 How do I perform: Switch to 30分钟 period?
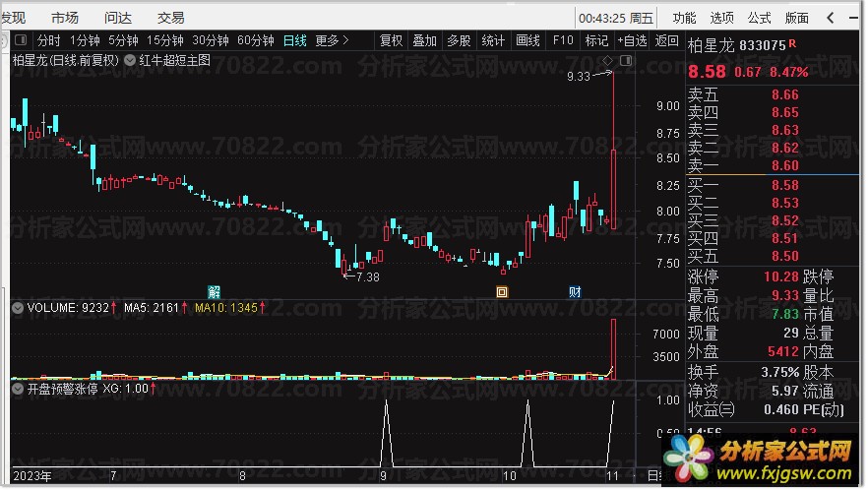(x=211, y=40)
